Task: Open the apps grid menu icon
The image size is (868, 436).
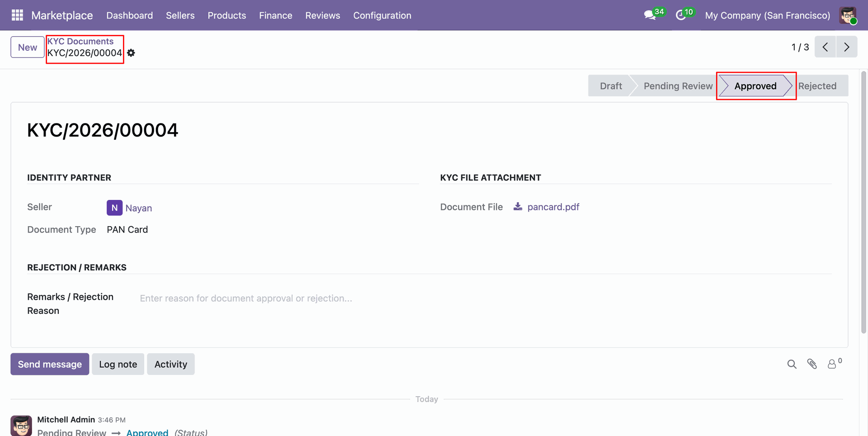Action: [x=17, y=15]
